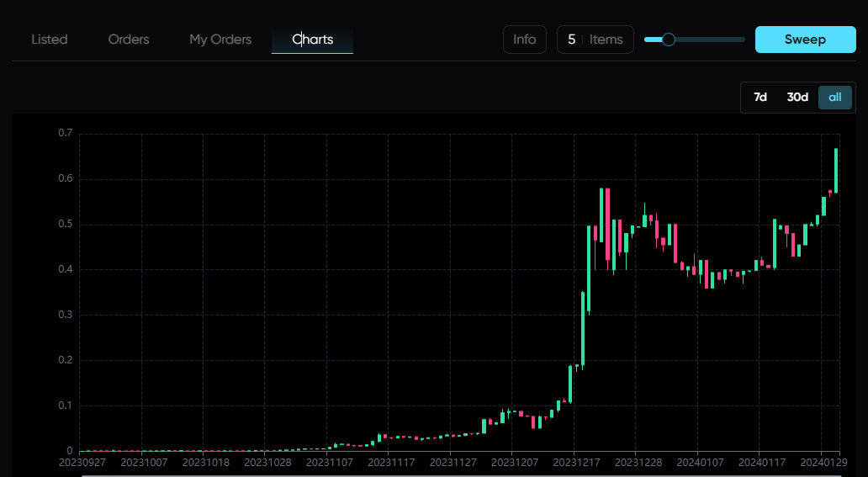Click the 0.6 y-axis label
This screenshot has height=477, width=868.
tap(66, 178)
